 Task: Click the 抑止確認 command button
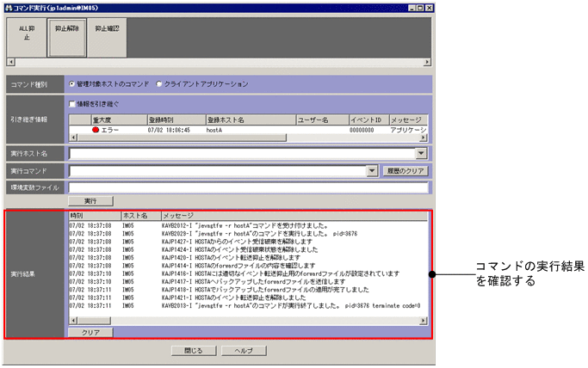pyautogui.click(x=107, y=38)
